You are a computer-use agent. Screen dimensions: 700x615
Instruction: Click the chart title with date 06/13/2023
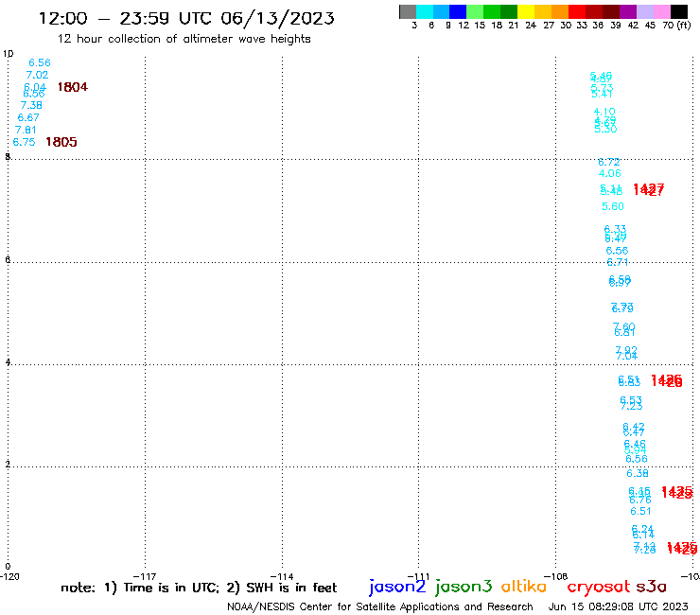pos(186,19)
